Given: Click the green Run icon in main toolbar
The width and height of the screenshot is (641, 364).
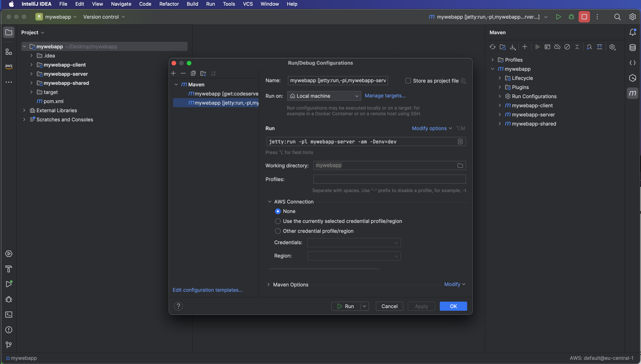Looking at the screenshot, I should (558, 17).
